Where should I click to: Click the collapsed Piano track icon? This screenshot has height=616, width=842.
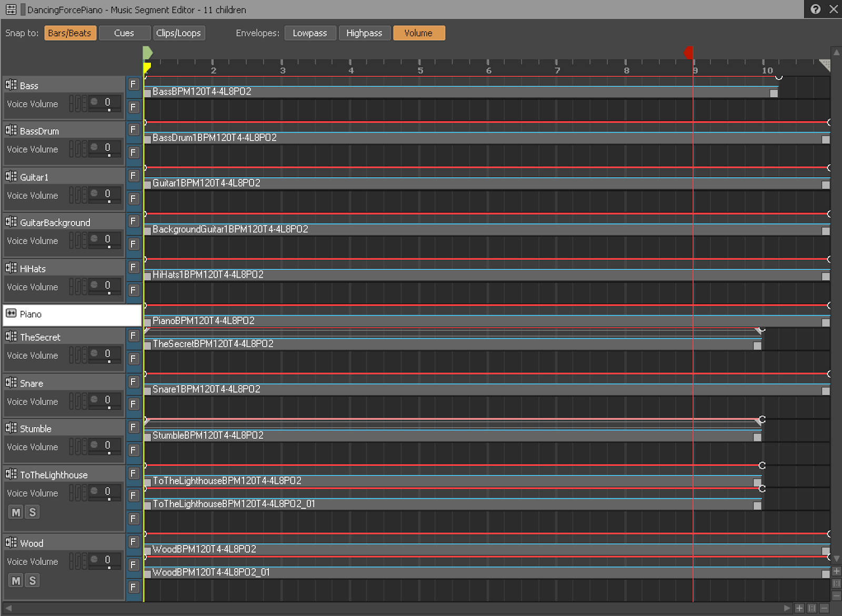click(x=11, y=314)
